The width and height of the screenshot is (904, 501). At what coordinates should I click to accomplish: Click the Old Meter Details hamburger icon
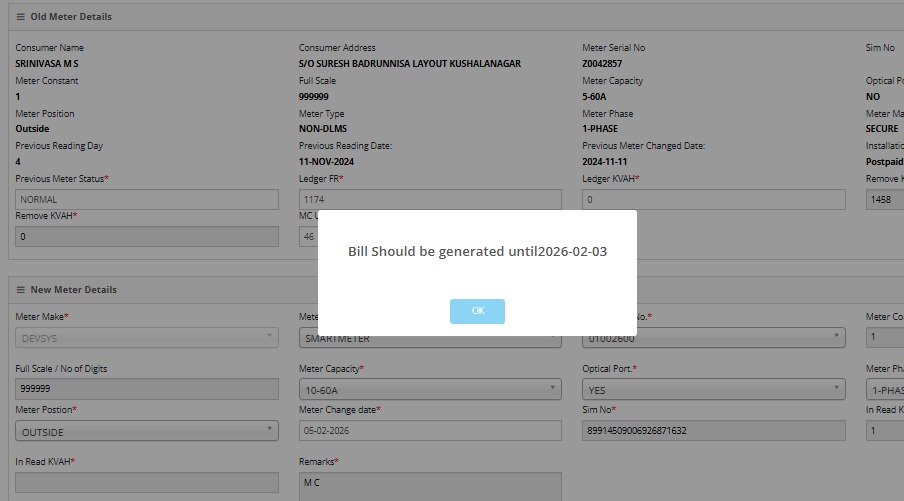click(x=21, y=17)
